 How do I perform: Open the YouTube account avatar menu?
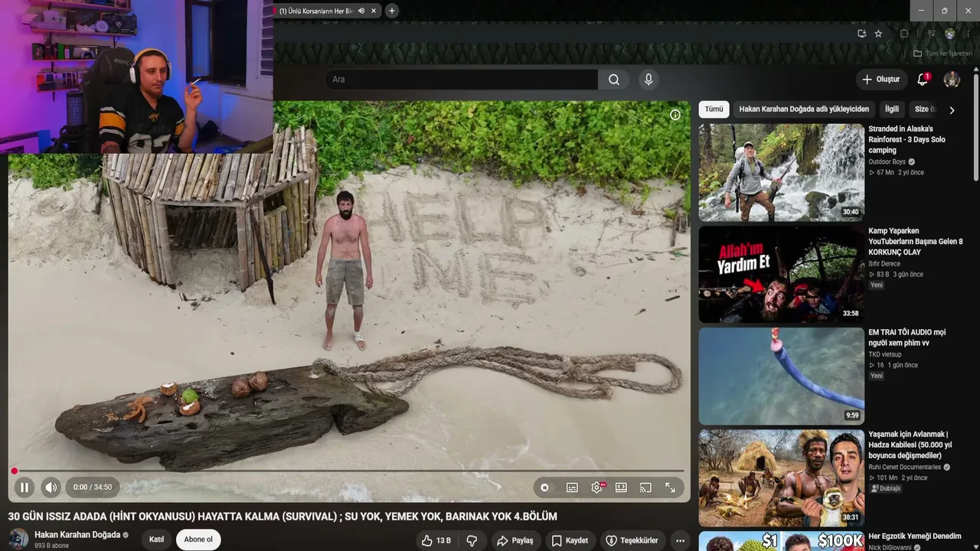[952, 80]
